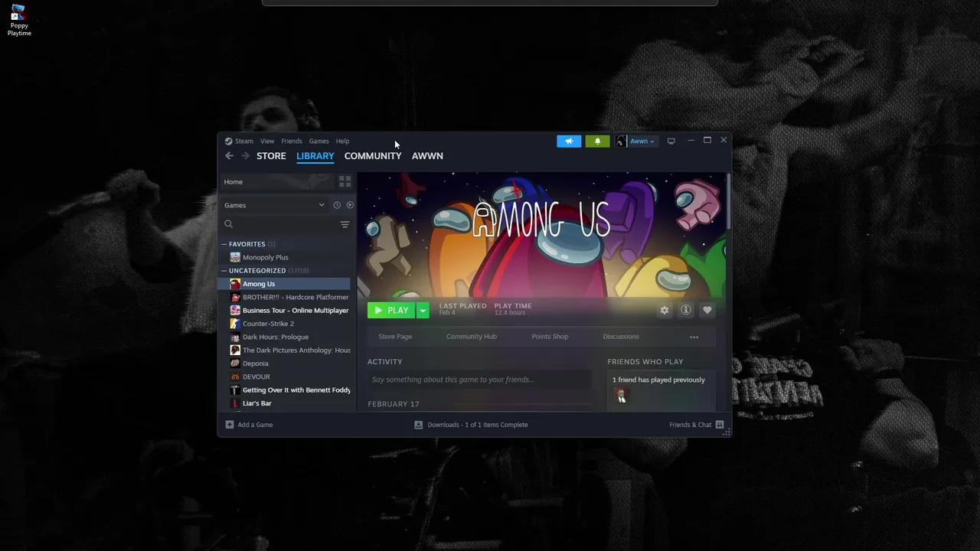Collapse the FAVORITES category
Screen dimensions: 980x551
[224, 244]
